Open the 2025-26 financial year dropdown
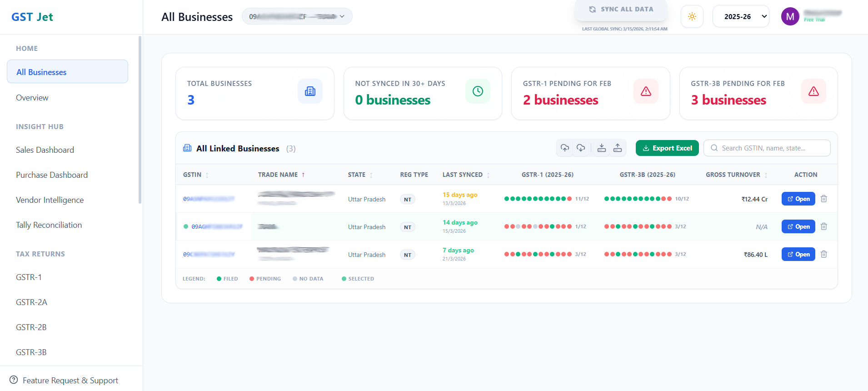 click(741, 17)
